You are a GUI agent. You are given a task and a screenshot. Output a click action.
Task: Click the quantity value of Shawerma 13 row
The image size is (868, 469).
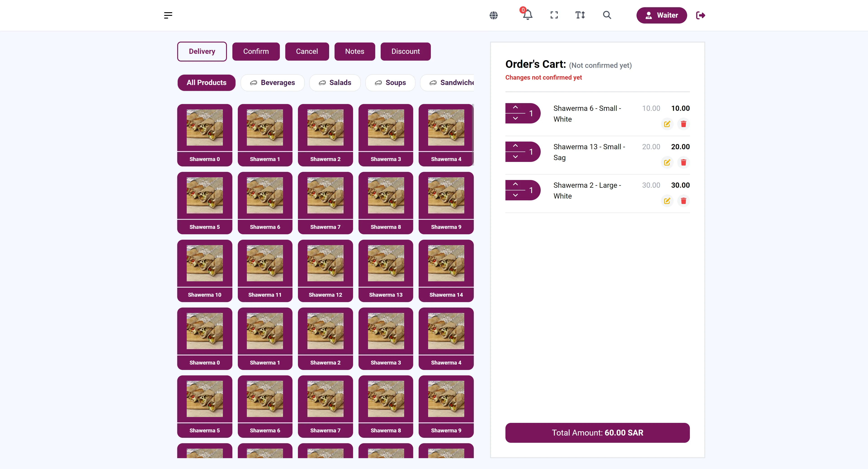click(x=531, y=152)
